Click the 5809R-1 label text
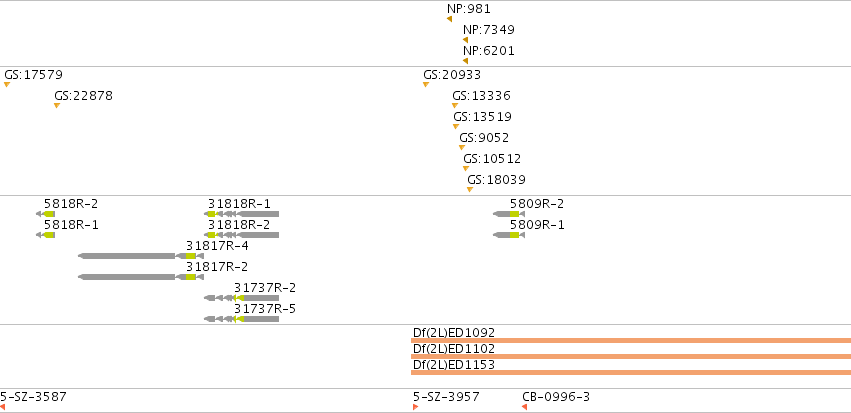 tap(537, 225)
